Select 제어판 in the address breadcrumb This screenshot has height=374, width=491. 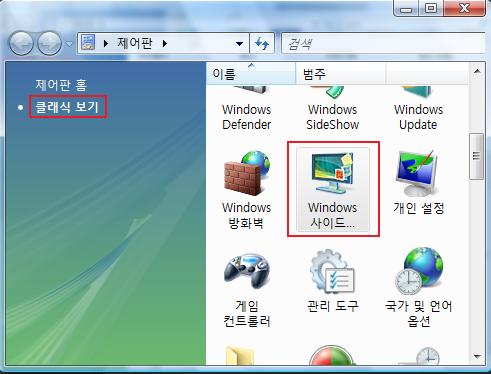[135, 43]
